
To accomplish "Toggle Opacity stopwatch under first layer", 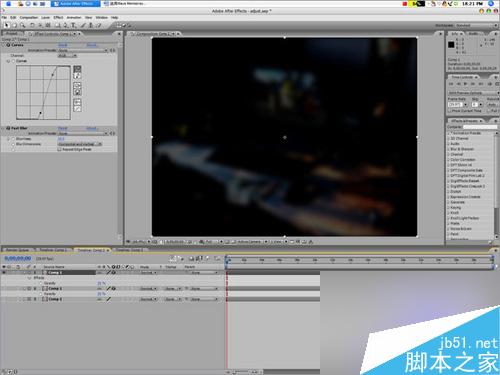I will [41, 283].
